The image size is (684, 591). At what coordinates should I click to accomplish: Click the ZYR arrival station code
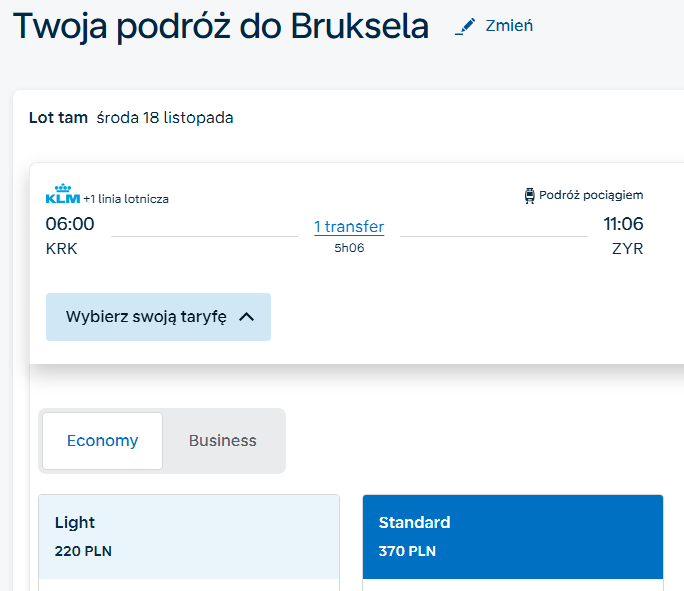point(627,249)
